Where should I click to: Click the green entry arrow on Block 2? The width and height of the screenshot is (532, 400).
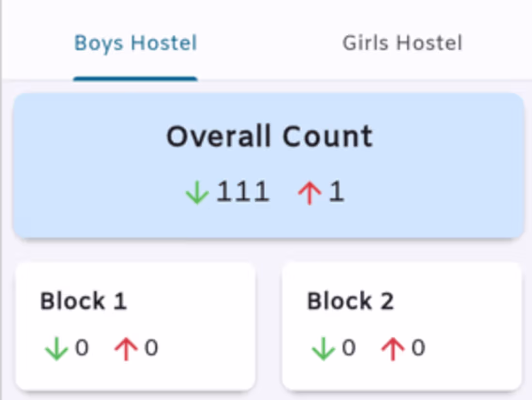point(323,347)
